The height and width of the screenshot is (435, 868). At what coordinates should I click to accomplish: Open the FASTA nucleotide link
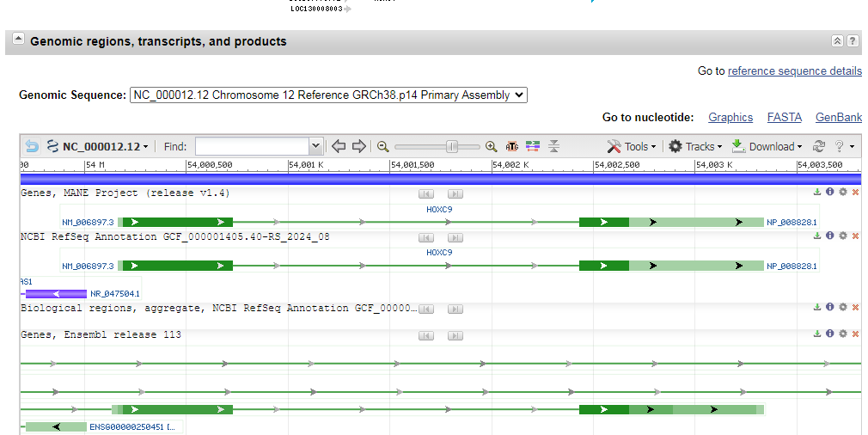(784, 117)
